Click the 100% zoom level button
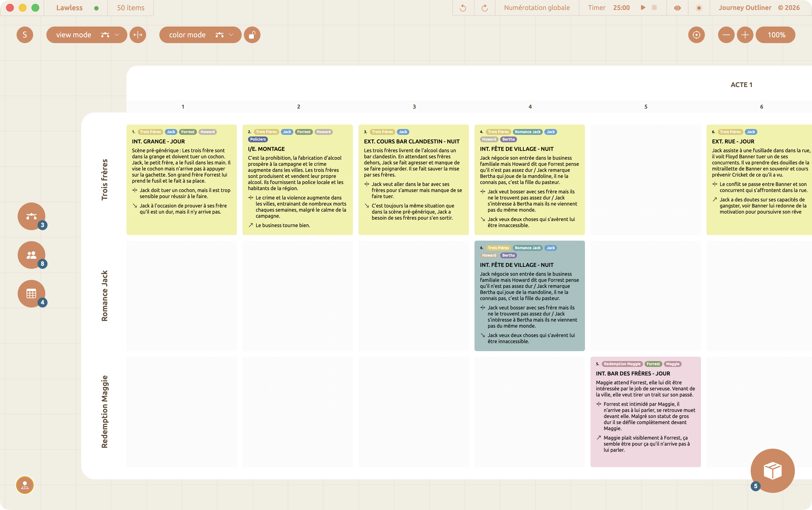The width and height of the screenshot is (812, 510). [x=775, y=35]
